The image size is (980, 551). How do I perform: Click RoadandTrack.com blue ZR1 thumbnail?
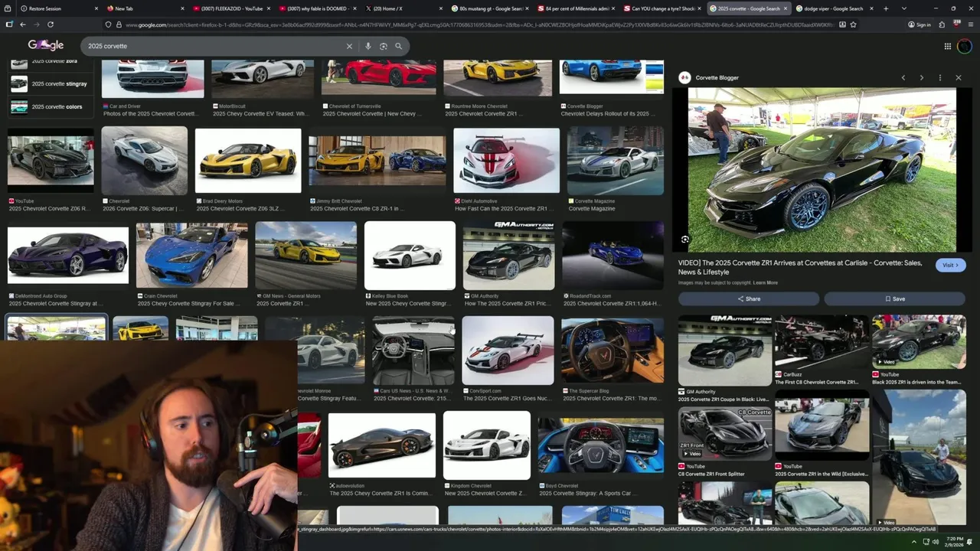(x=612, y=256)
